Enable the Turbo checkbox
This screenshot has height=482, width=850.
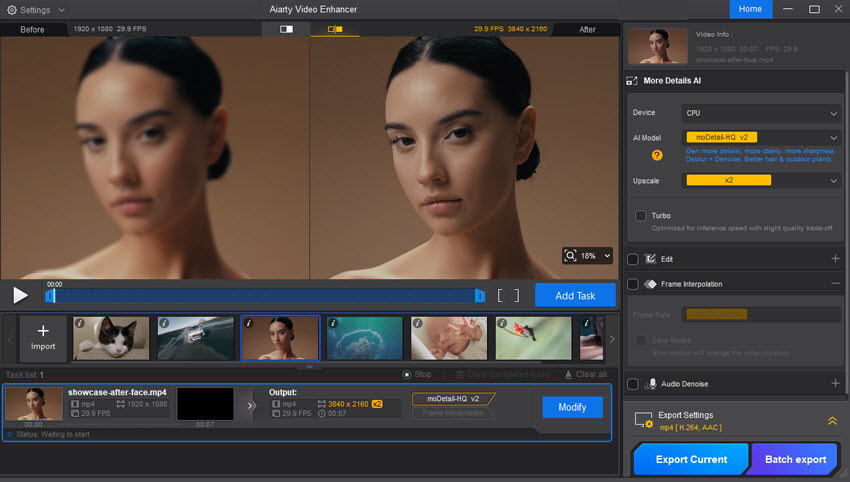(640, 216)
